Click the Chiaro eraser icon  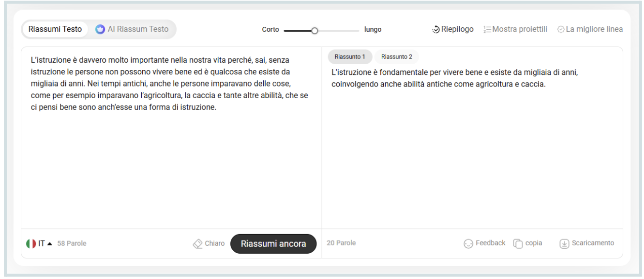pyautogui.click(x=197, y=244)
